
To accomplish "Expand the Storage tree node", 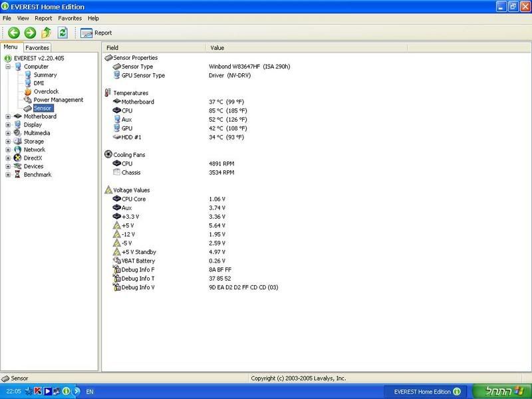I will (x=8, y=142).
